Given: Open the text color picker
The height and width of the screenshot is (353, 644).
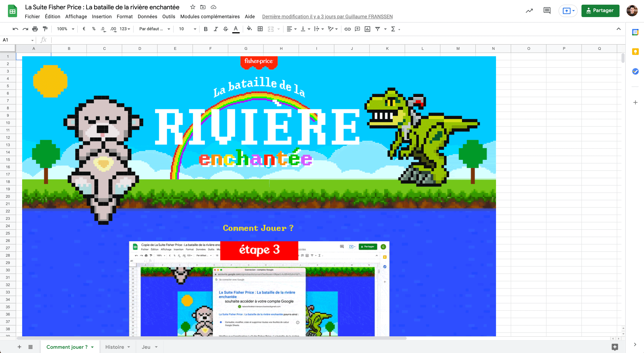Looking at the screenshot, I should click(x=236, y=29).
